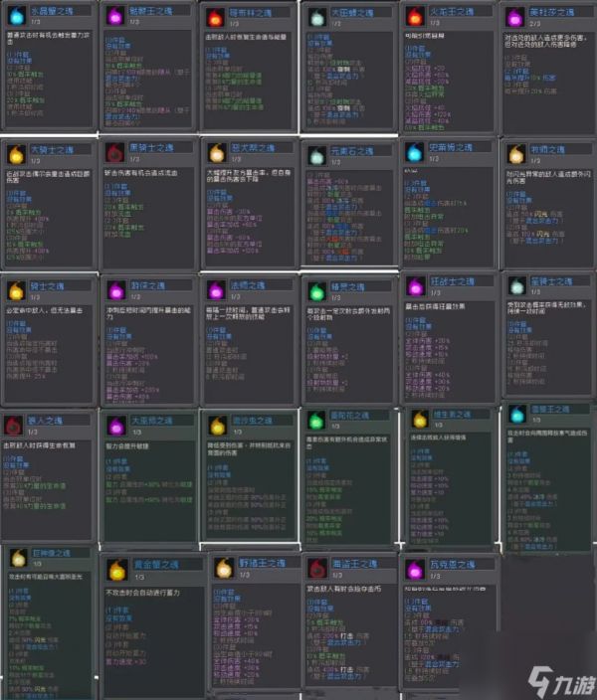The height and width of the screenshot is (700, 597).
Task: Select the yellow flame icon of 黄金蟹之魂
Action: pos(117,570)
